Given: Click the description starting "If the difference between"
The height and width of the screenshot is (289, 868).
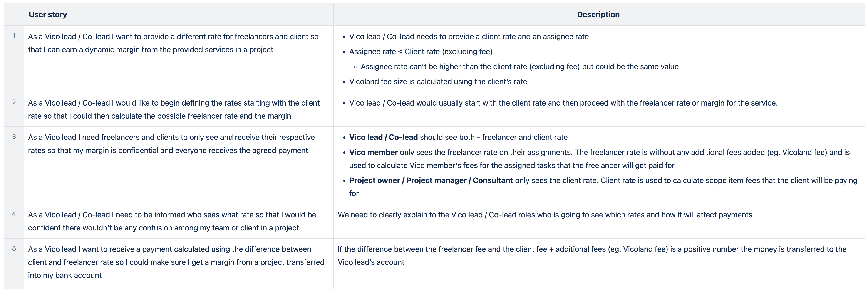Looking at the screenshot, I should pos(592,249).
